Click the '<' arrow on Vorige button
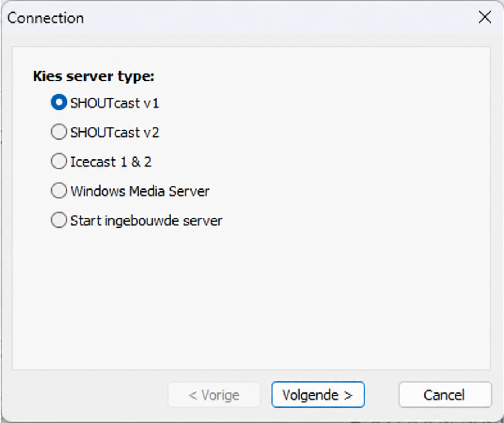Image resolution: width=504 pixels, height=423 pixels. (x=193, y=395)
